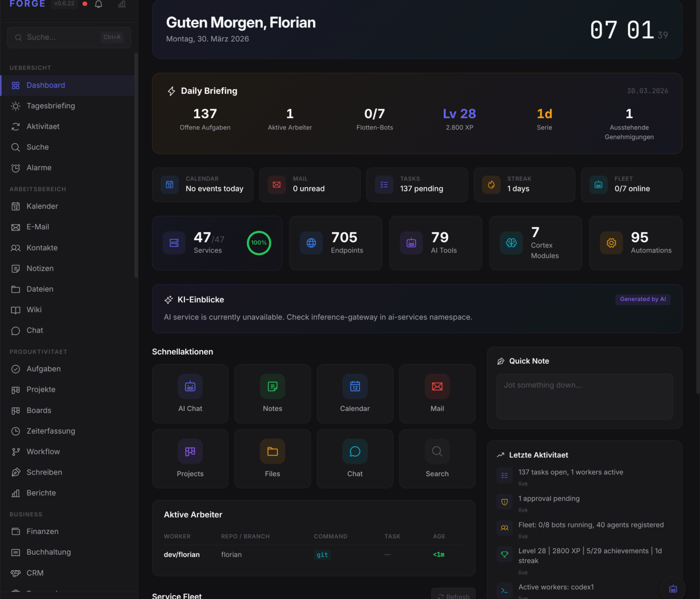
Task: Open the analytics chart icon next to the bell
Action: (121, 4)
